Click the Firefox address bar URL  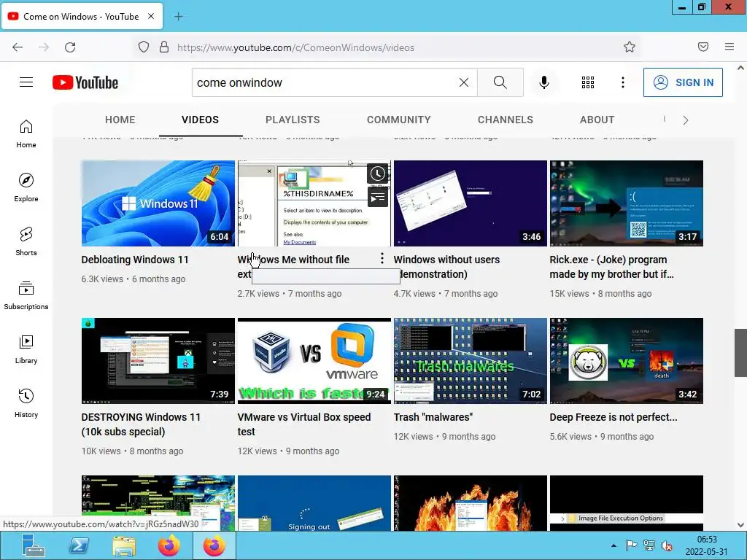pos(295,47)
